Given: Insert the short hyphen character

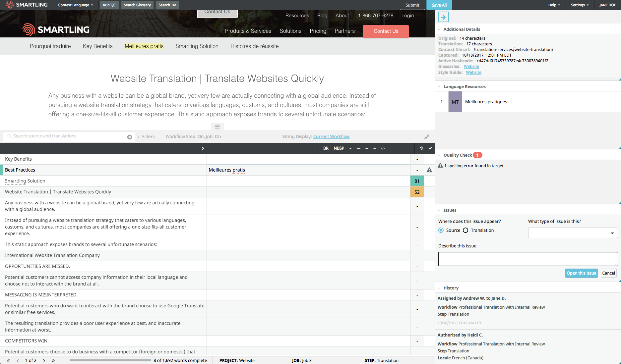Looking at the screenshot, I should 350,148.
